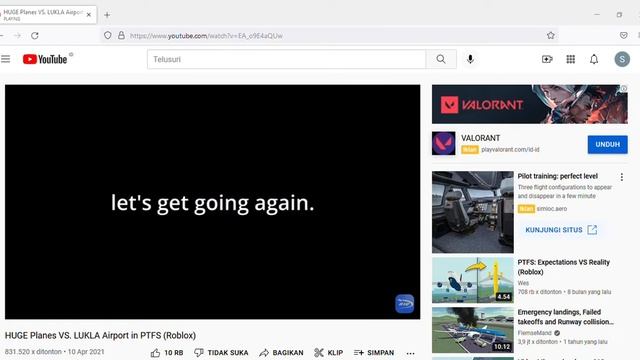Open 'Pilot training: perfect level' title

coord(558,176)
